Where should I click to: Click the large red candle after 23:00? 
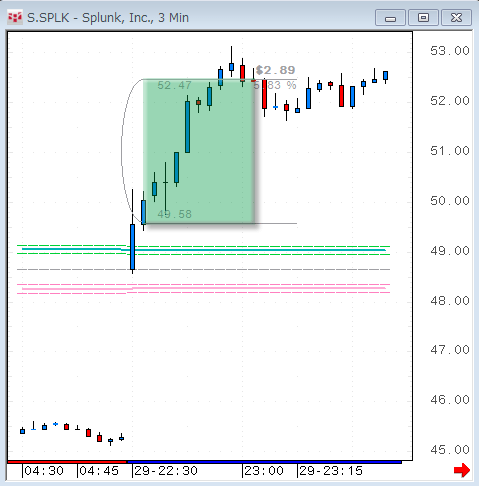pos(264,94)
